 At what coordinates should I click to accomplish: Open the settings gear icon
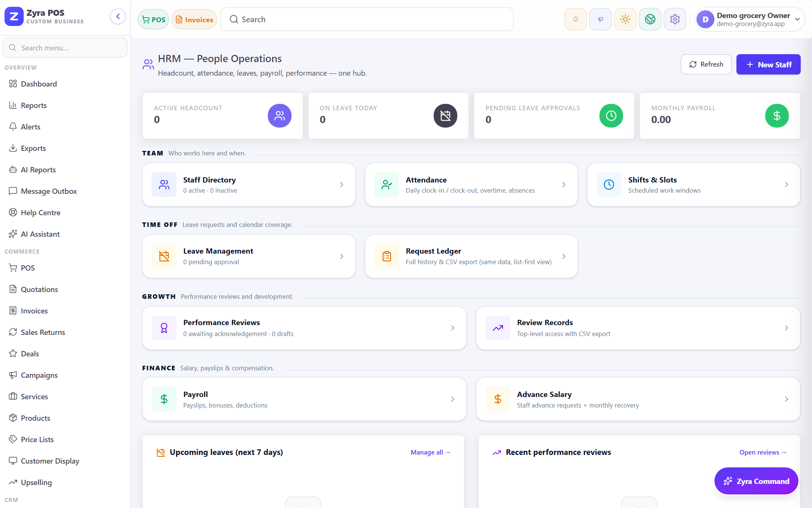coord(675,19)
